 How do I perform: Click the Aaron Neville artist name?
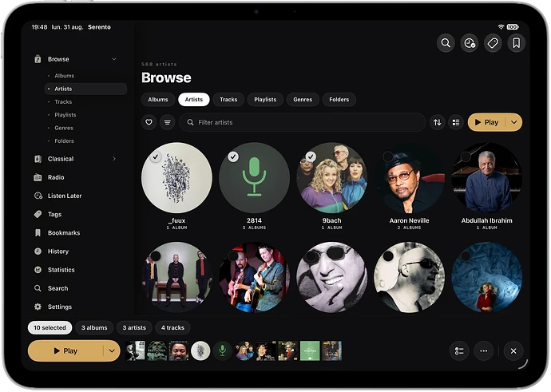[x=409, y=220]
